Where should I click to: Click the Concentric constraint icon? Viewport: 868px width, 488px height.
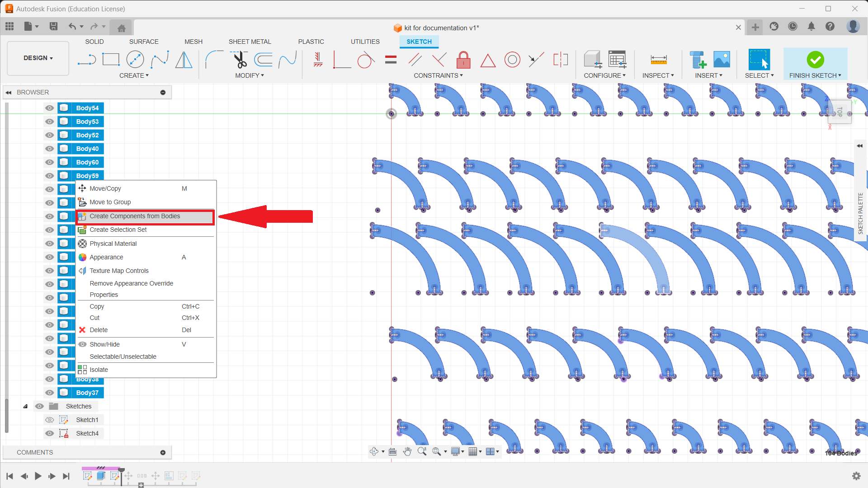512,60
